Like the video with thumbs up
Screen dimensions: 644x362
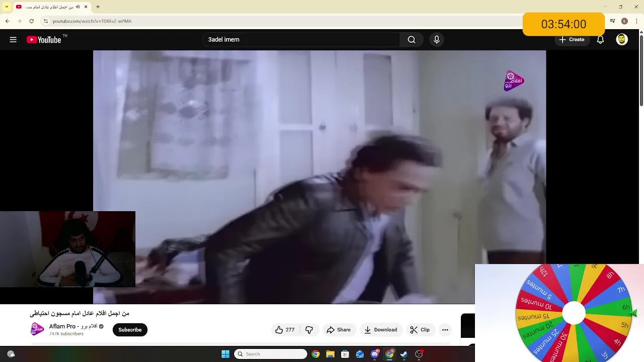click(x=285, y=330)
